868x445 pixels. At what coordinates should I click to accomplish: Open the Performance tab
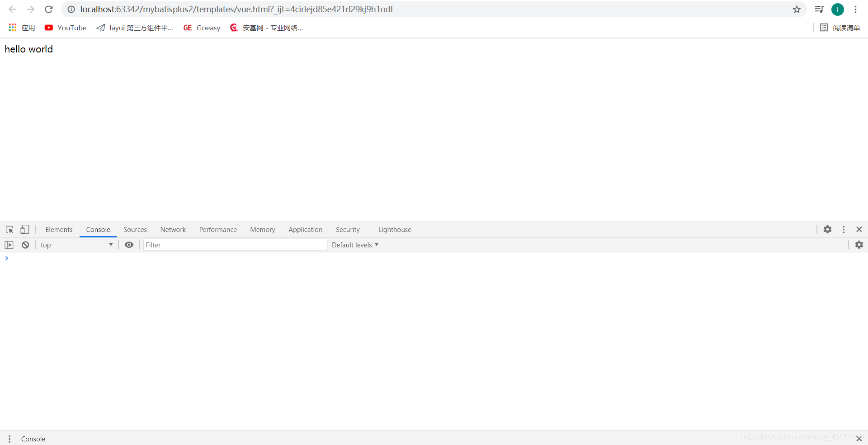click(218, 229)
